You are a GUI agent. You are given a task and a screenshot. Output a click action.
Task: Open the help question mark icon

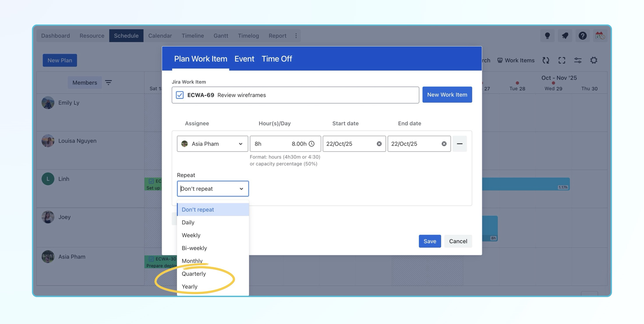point(582,36)
